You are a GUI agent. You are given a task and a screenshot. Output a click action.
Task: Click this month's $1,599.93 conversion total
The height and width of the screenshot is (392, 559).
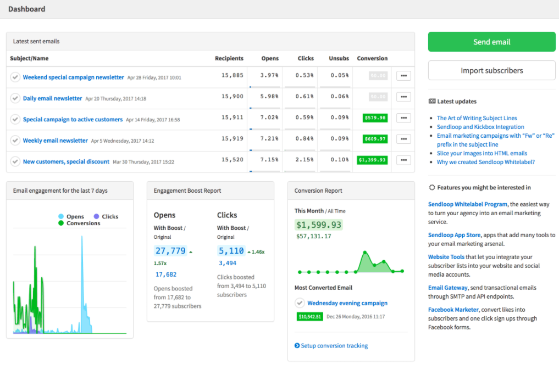[319, 225]
